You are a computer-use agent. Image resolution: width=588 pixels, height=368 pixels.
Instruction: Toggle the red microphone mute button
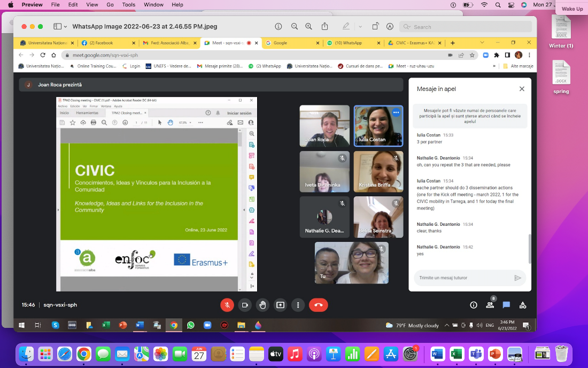[x=227, y=305]
